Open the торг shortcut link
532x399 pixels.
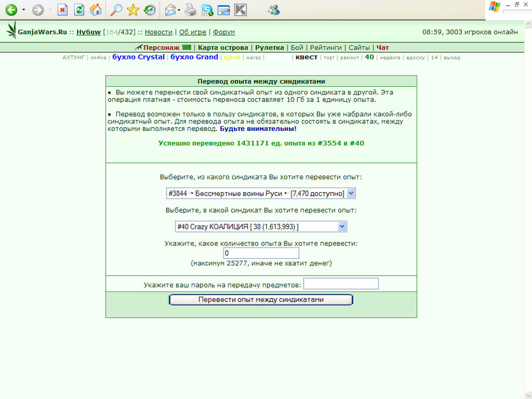[x=329, y=58]
